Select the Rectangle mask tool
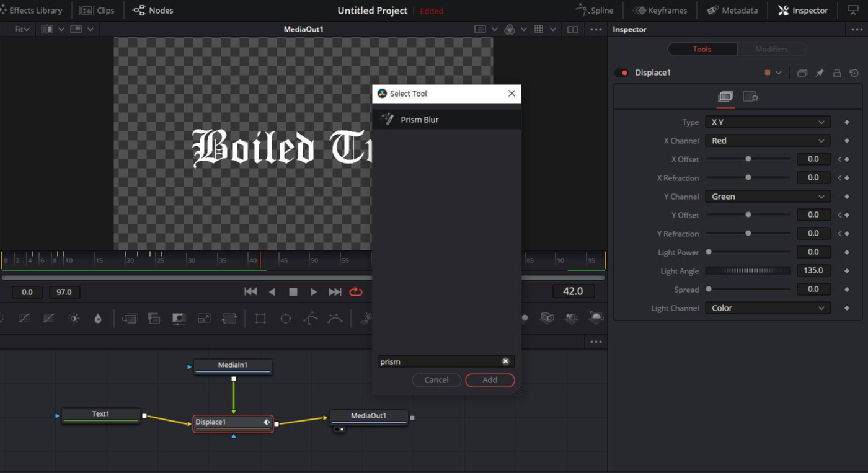868x473 pixels. pyautogui.click(x=260, y=319)
